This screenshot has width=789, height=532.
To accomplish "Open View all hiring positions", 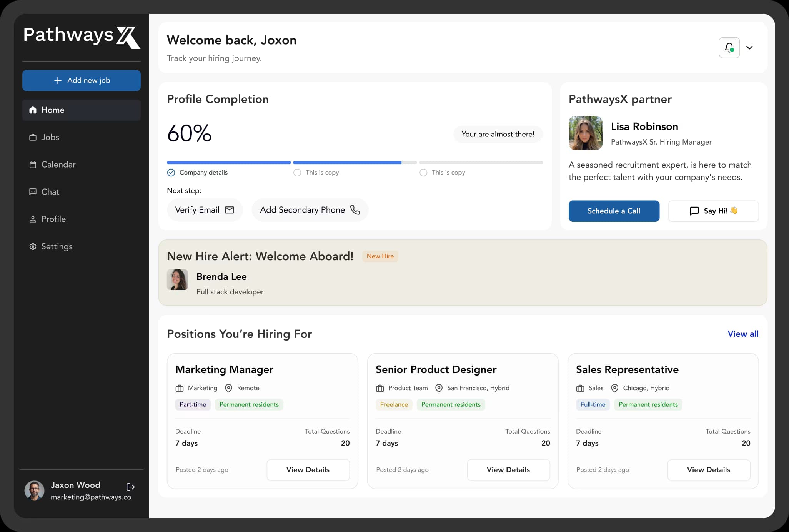I will 742,334.
